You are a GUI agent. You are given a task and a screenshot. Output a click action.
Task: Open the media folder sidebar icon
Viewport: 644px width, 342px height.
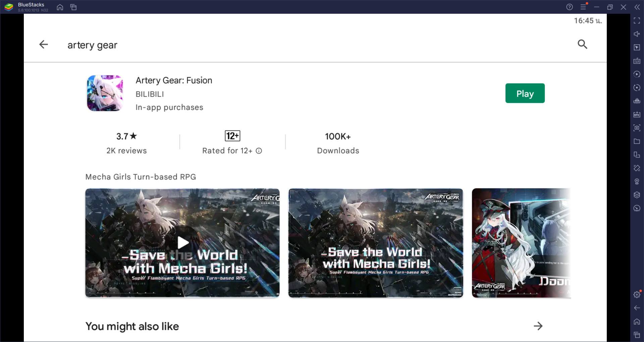[637, 141]
